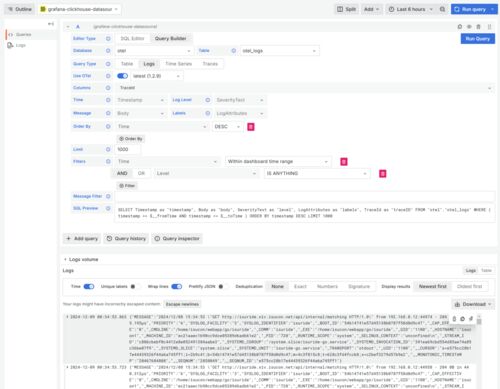The width and height of the screenshot is (500, 389).
Task: Click the Message Filter input field
Action: click(x=305, y=196)
